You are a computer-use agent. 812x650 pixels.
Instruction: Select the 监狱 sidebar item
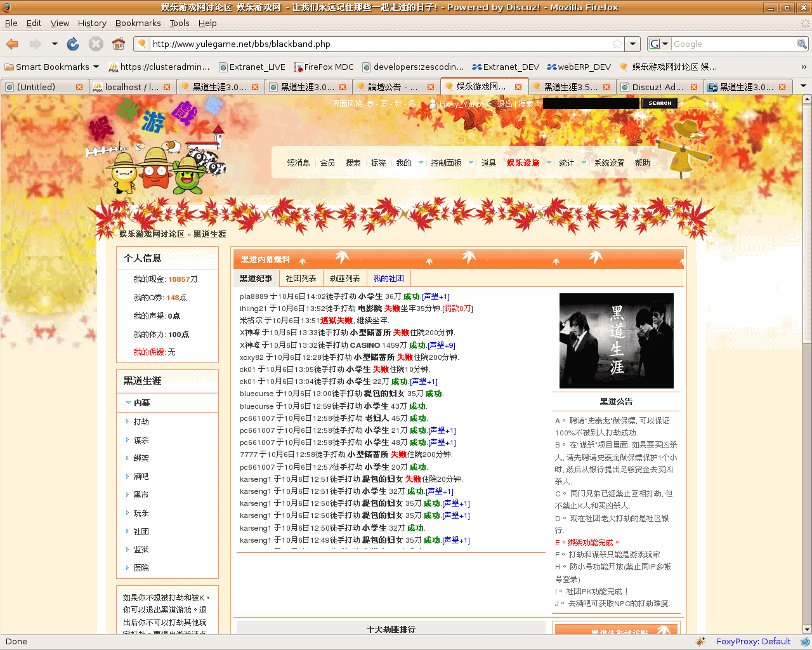[141, 550]
